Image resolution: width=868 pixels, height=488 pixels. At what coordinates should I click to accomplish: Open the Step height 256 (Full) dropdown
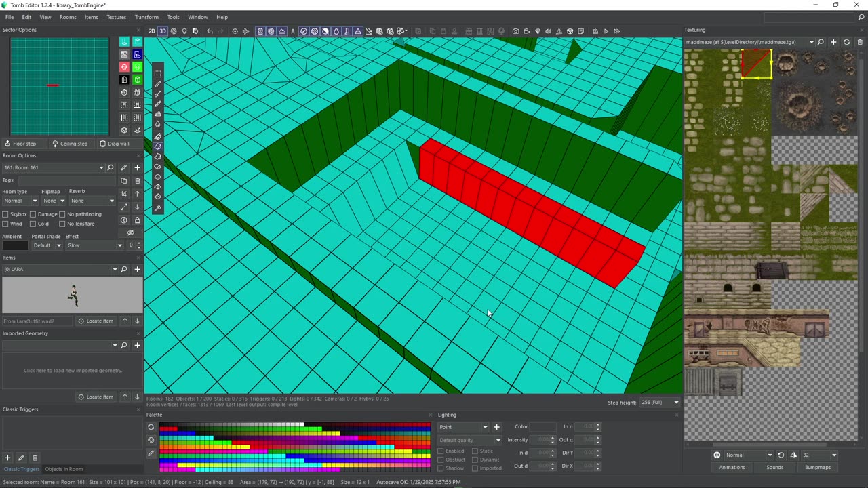(659, 403)
